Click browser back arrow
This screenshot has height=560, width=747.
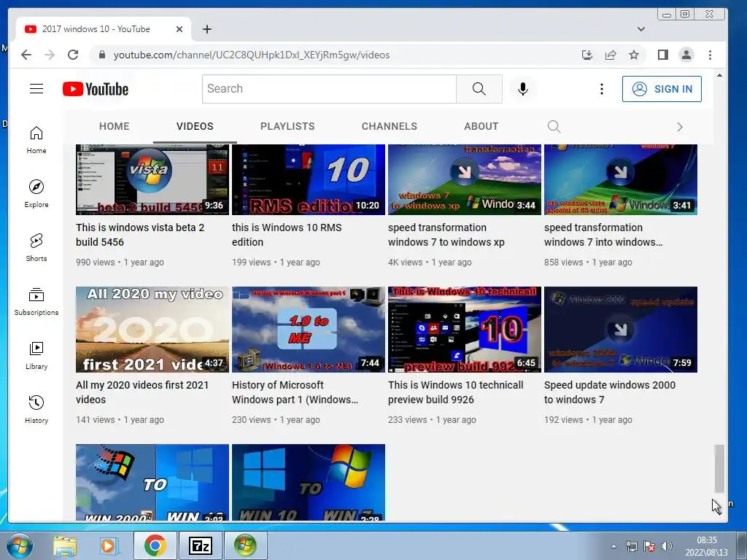coord(26,55)
